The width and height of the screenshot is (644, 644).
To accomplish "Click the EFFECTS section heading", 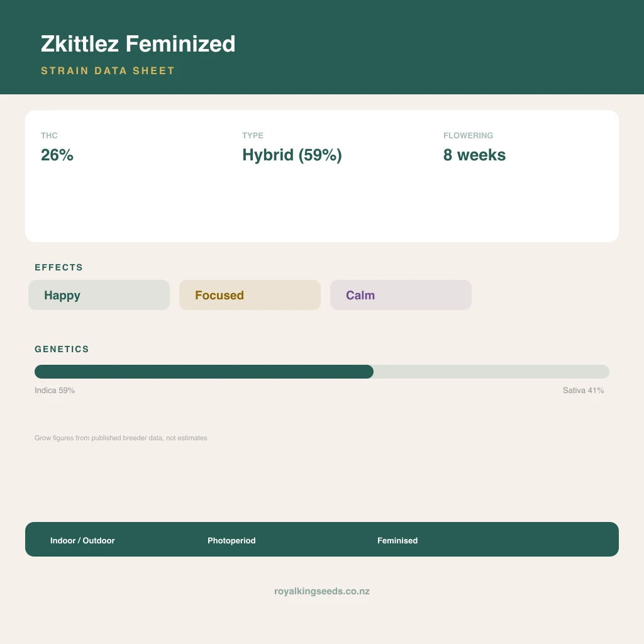I will click(x=58, y=267).
